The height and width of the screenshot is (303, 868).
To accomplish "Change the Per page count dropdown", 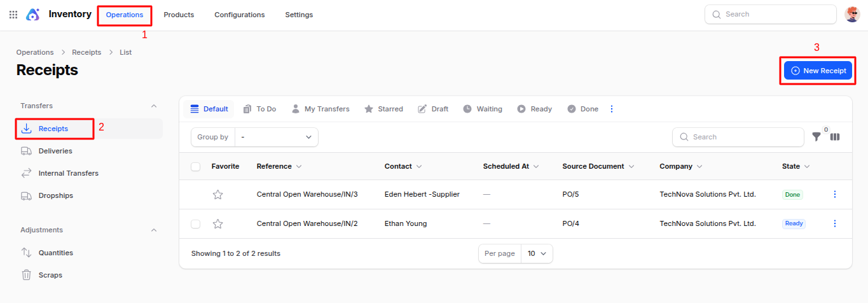I will click(536, 253).
